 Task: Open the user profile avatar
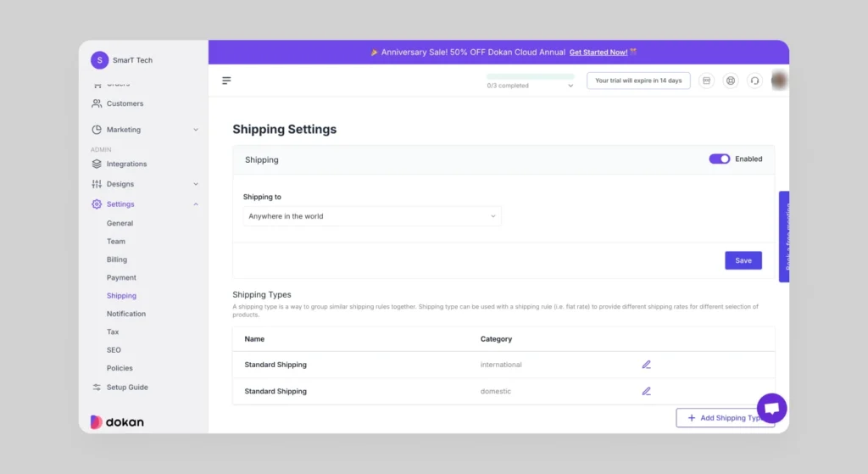tap(779, 81)
